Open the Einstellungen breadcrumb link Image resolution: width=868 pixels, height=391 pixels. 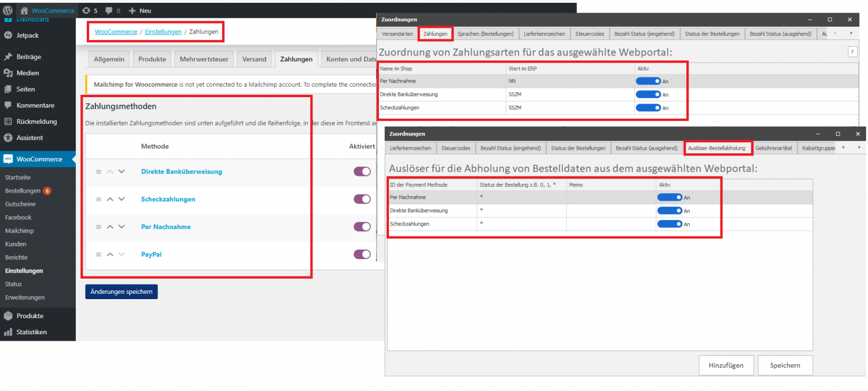[163, 32]
